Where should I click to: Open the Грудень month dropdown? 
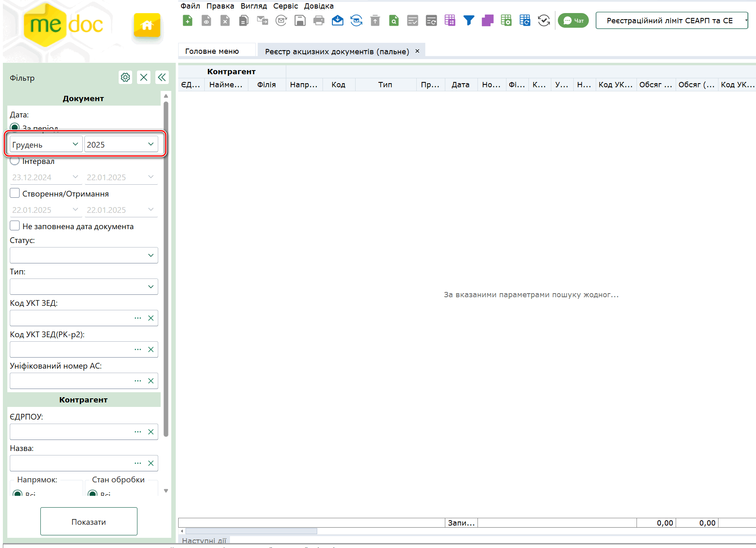click(x=46, y=144)
